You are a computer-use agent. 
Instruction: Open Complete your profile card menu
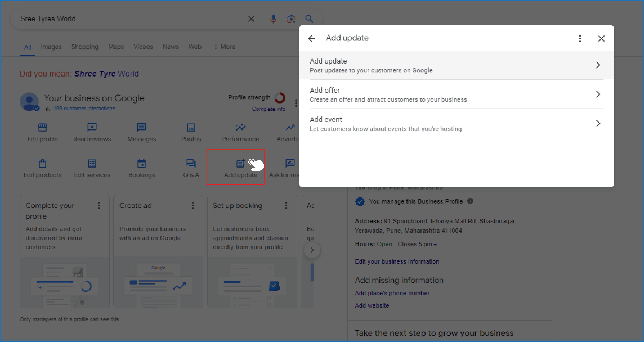point(99,206)
